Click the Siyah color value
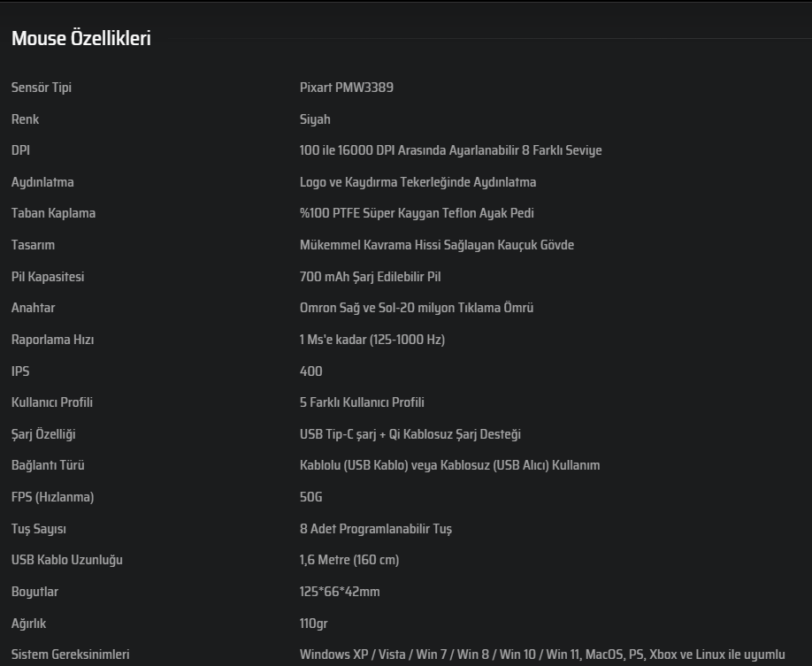812x666 pixels. (315, 119)
